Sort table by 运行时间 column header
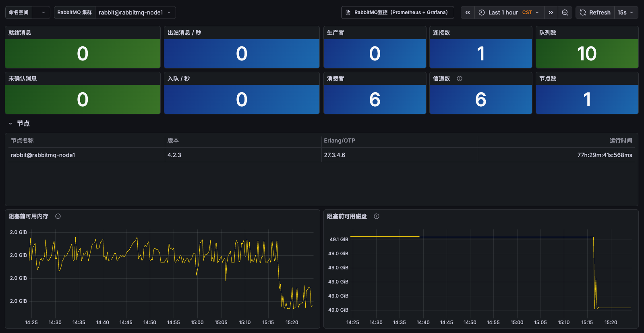Screen dimensions: 644x333 pyautogui.click(x=621, y=141)
